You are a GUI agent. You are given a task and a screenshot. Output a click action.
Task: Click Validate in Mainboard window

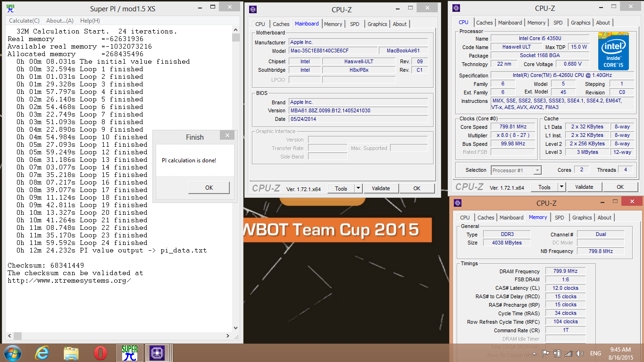click(x=381, y=188)
